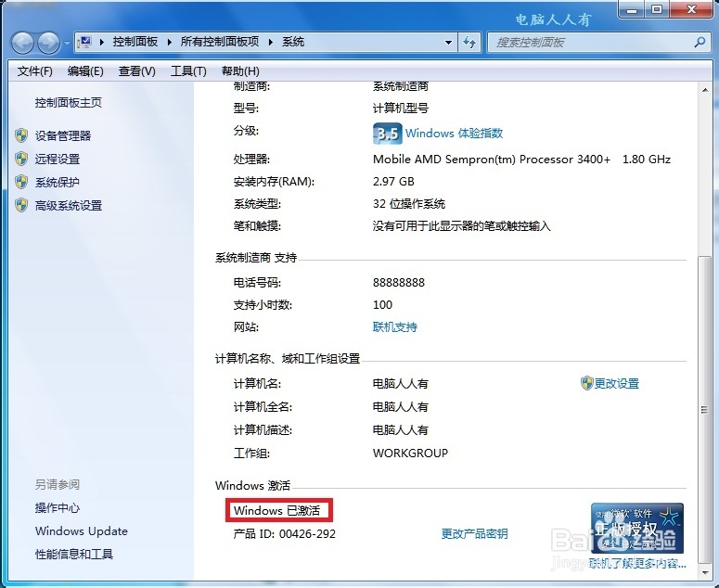
Task: Open the Windows 体验指数 link
Action: click(454, 134)
